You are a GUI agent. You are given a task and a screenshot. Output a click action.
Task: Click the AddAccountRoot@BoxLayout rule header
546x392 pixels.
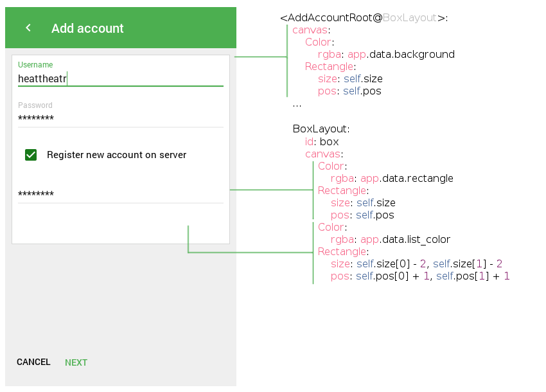364,18
